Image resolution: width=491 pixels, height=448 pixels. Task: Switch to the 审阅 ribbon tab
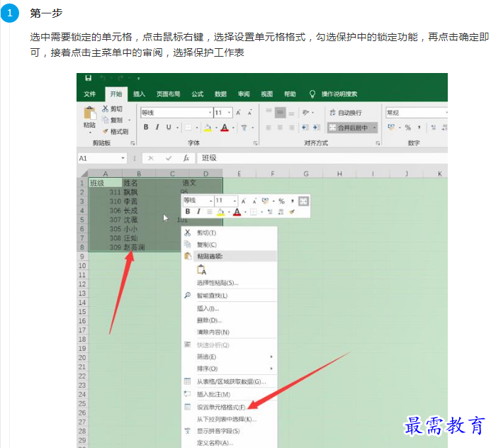tap(244, 94)
